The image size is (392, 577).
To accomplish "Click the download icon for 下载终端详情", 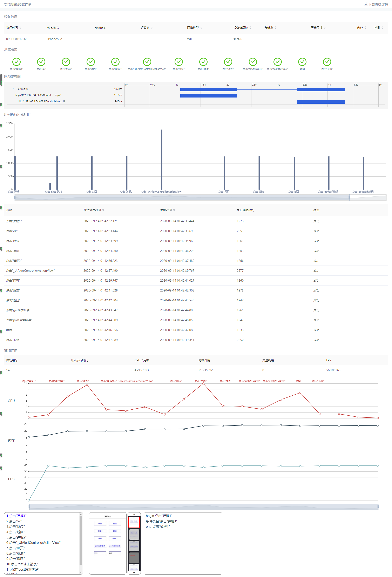I will (366, 4).
